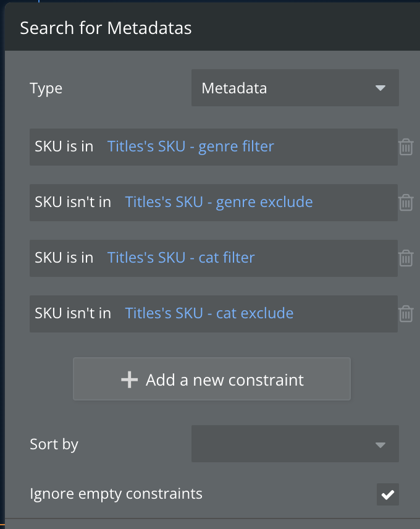The height and width of the screenshot is (529, 420).
Task: Toggle Ignore empty constraints checkbox
Action: tap(388, 494)
